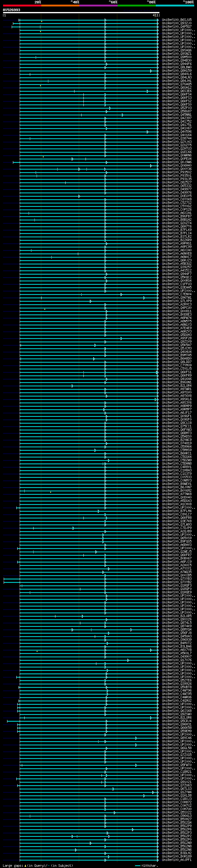Click the query end position 411
Image resolution: width=197 pixels, height=868 pixels.
(x=155, y=15)
